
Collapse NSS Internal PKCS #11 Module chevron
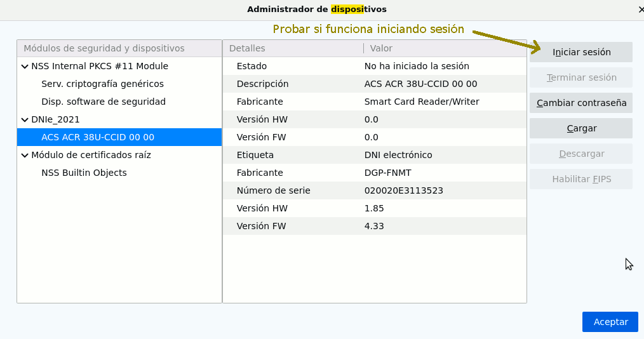point(25,67)
